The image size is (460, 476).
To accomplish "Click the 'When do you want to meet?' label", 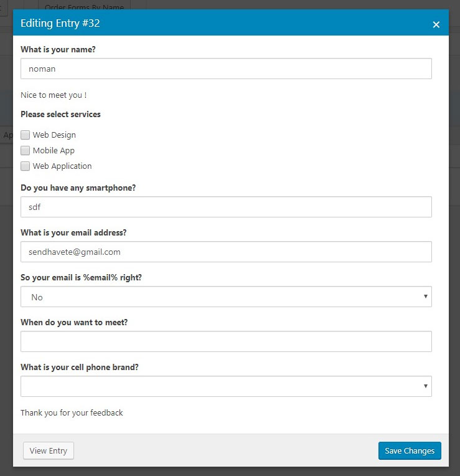I will click(x=74, y=322).
